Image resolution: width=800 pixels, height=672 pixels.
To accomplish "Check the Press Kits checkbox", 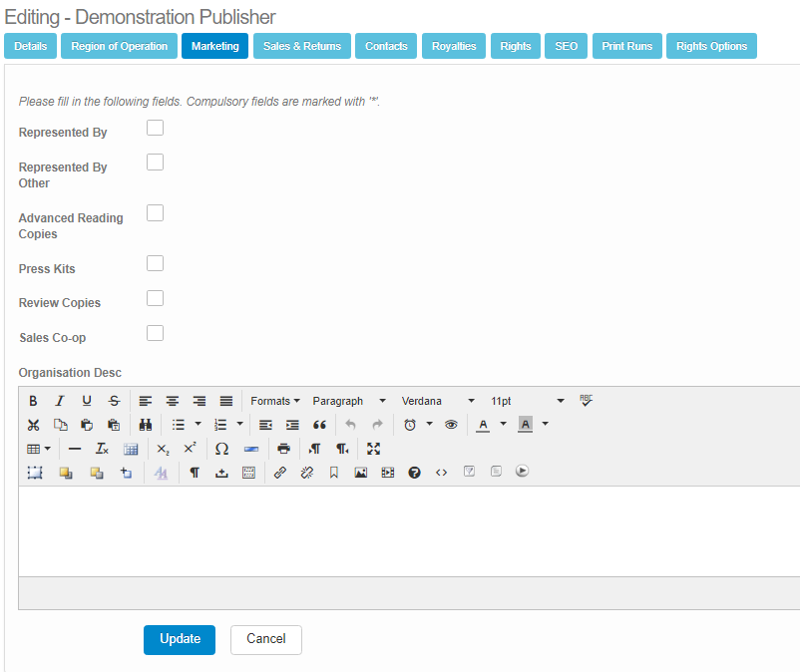I will [155, 263].
